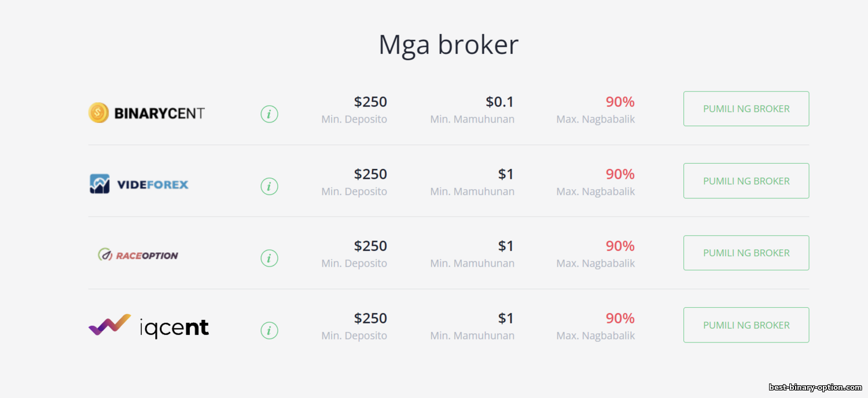Click iqcent's 90% Max. Nagbabalik figure

coord(620,318)
